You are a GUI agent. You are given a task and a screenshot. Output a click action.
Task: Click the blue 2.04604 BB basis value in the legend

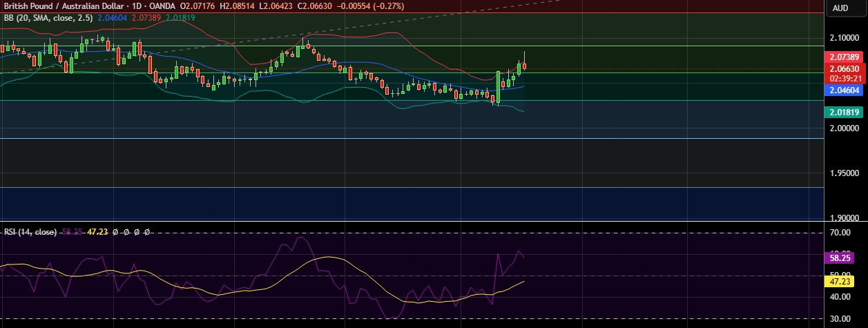tap(112, 17)
